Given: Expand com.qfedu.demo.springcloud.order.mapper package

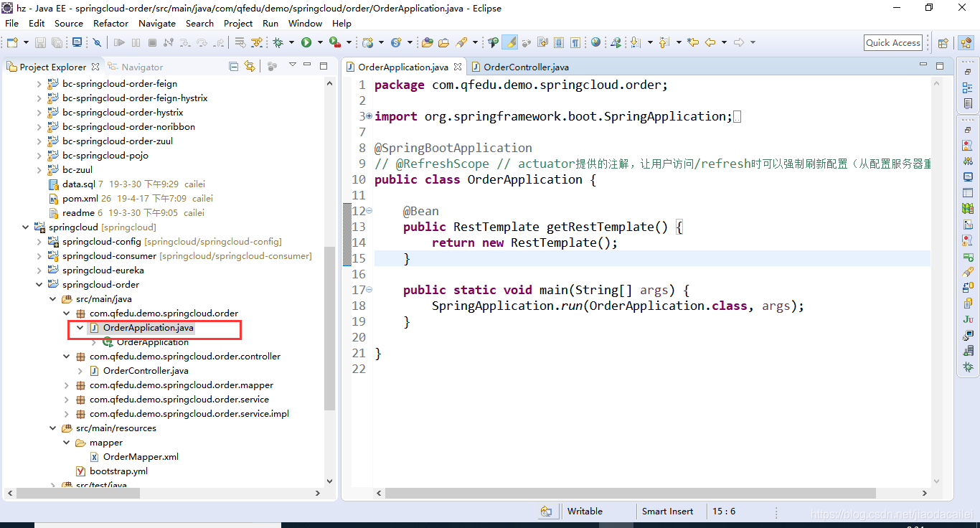Looking at the screenshot, I should point(67,385).
